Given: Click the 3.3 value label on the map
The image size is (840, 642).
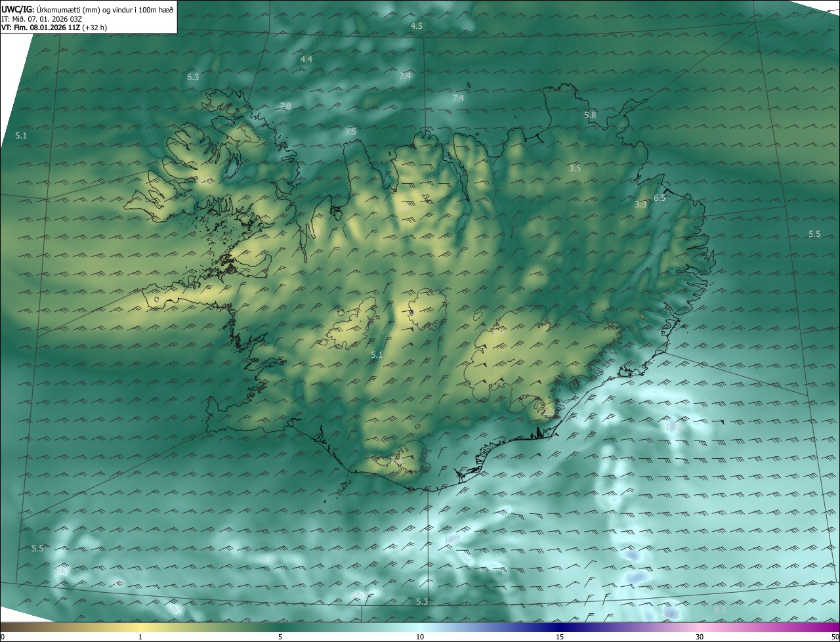Looking at the screenshot, I should click(x=640, y=205).
